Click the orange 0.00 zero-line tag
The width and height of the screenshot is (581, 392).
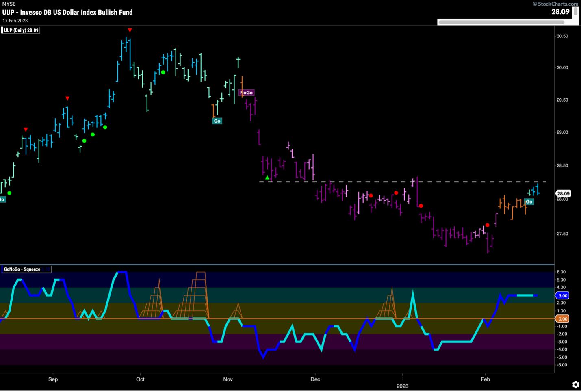[x=562, y=319]
